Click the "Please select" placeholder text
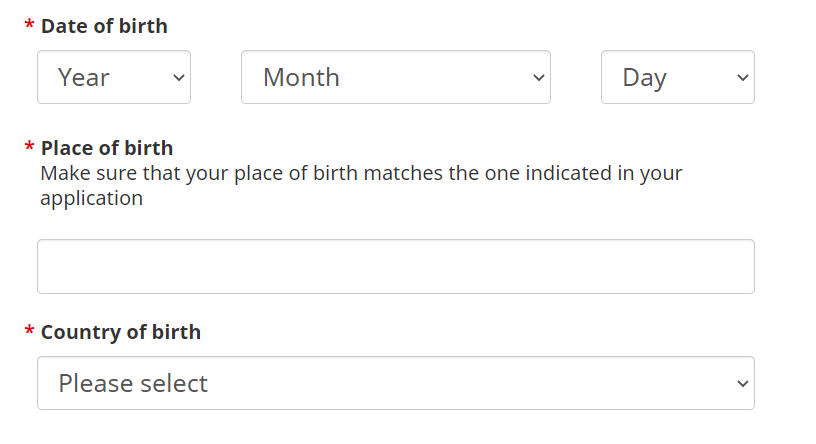The height and width of the screenshot is (444, 816). (133, 383)
